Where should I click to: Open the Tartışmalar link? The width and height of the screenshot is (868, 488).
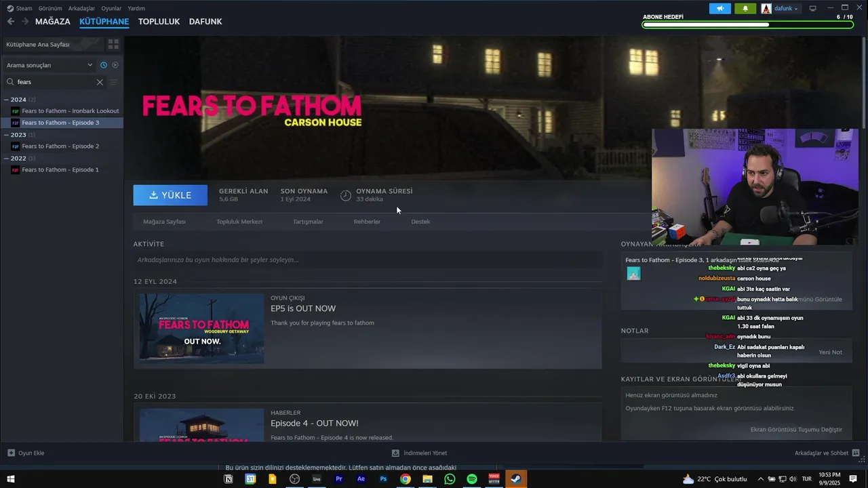308,222
